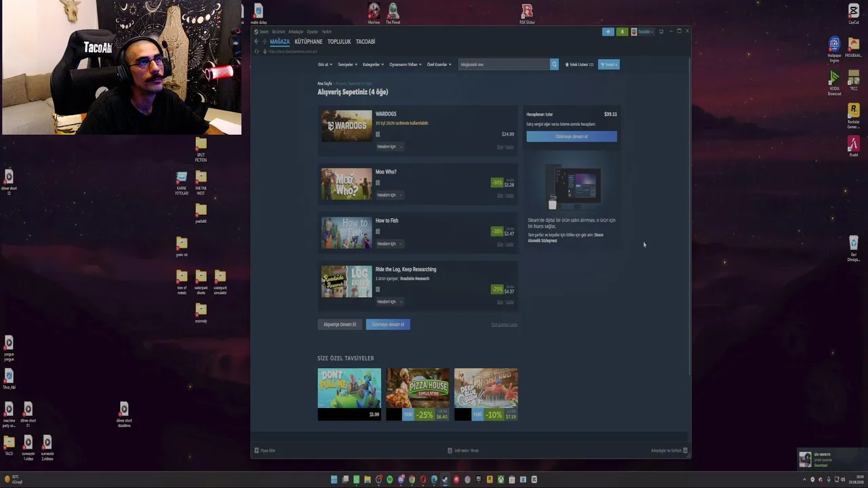Image resolution: width=868 pixels, height=488 pixels.
Task: Open the TacoAbi account dropdown in the title bar
Action: [x=642, y=32]
